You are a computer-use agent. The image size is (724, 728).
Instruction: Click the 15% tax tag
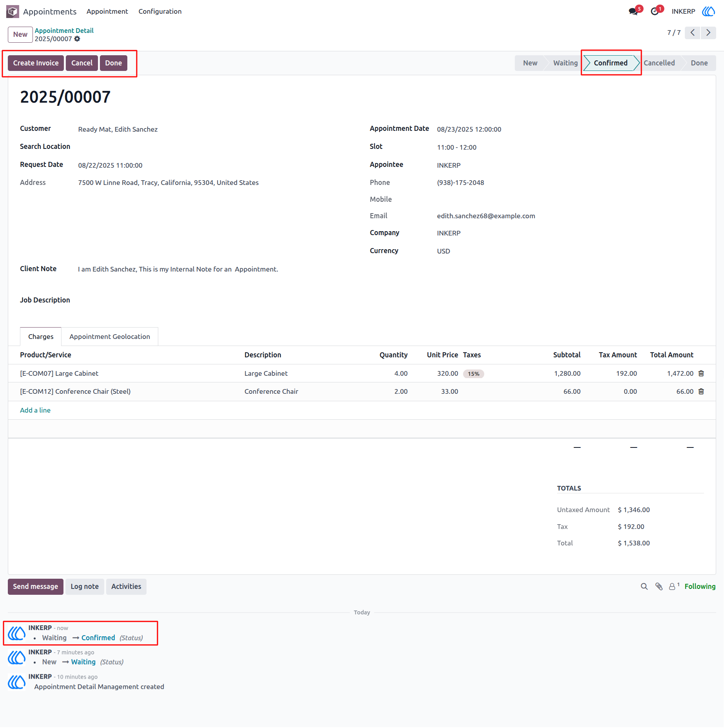[x=474, y=374]
